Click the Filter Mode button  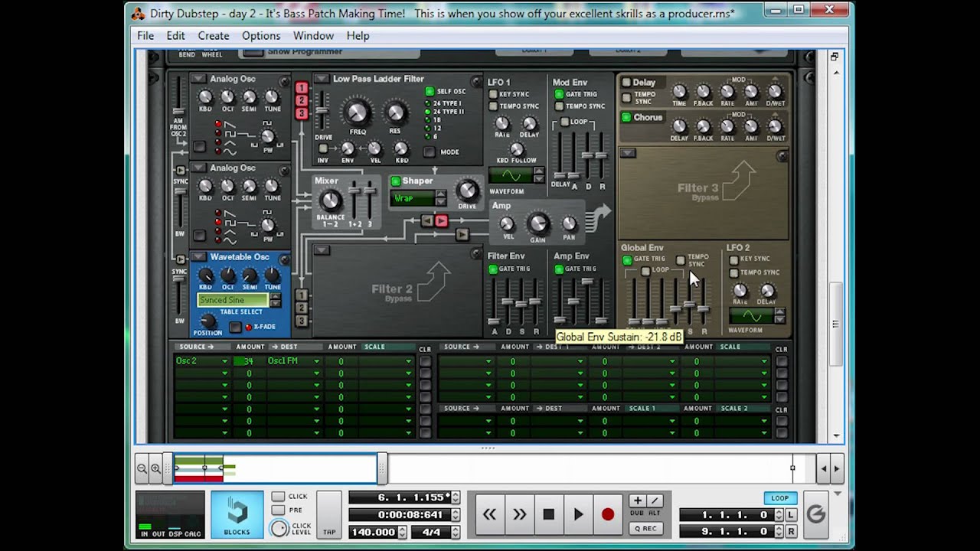pos(430,152)
